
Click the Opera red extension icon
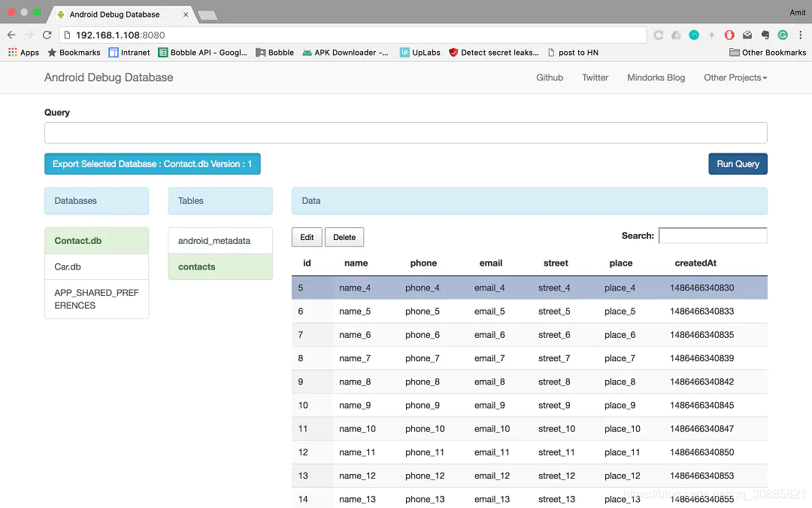(729, 35)
